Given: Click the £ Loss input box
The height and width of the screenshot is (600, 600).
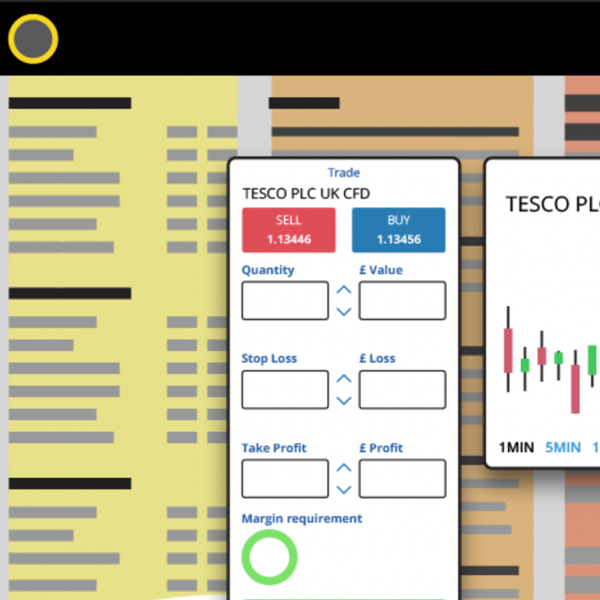Looking at the screenshot, I should coord(402,389).
